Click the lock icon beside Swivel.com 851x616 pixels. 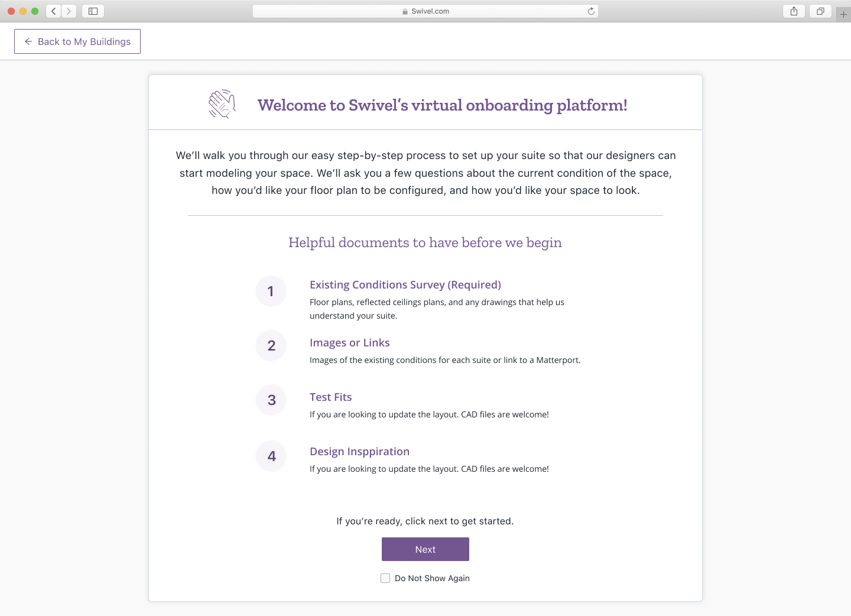pyautogui.click(x=405, y=11)
